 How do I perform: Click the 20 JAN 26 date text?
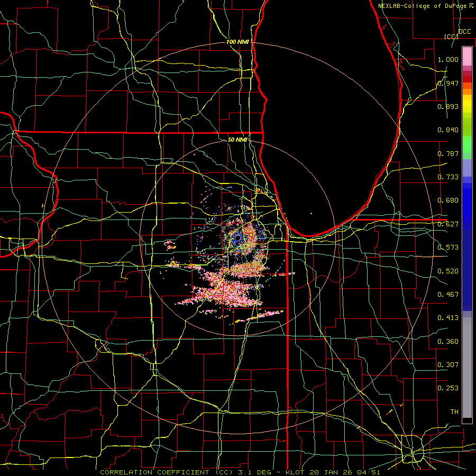click(330, 472)
